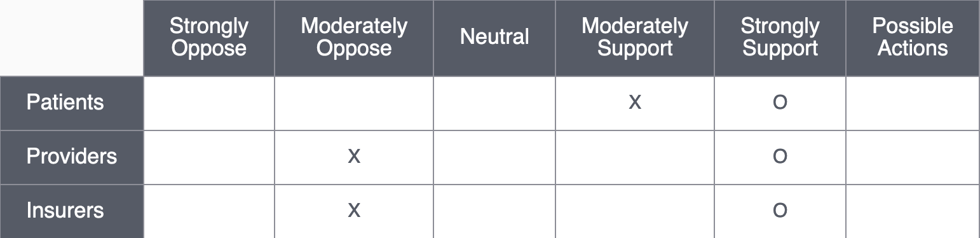The width and height of the screenshot is (980, 238).
Task: Click the Possible Actions cell for Providers
Action: pyautogui.click(x=913, y=157)
